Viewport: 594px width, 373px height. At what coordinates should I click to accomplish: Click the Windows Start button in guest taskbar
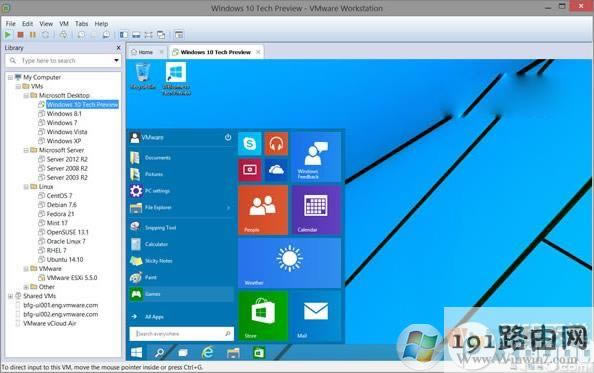(136, 353)
